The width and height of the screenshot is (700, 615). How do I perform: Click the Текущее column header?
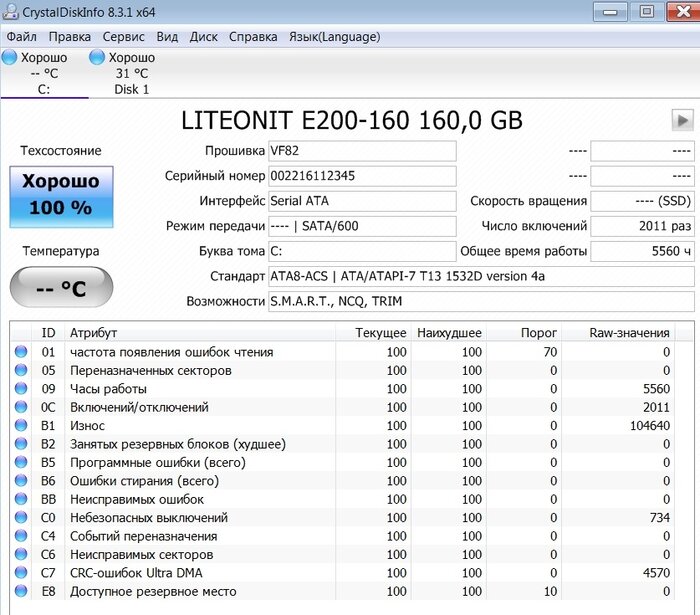click(x=373, y=332)
